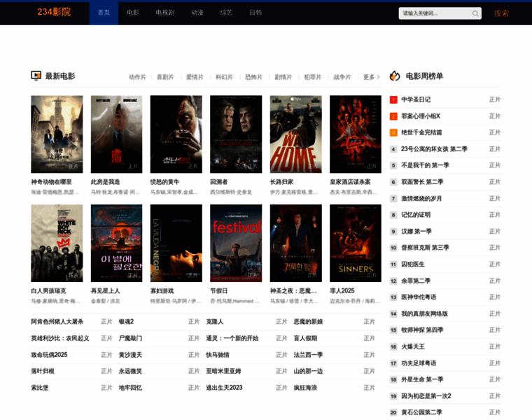Switch to the 电视剧 tab

point(164,13)
